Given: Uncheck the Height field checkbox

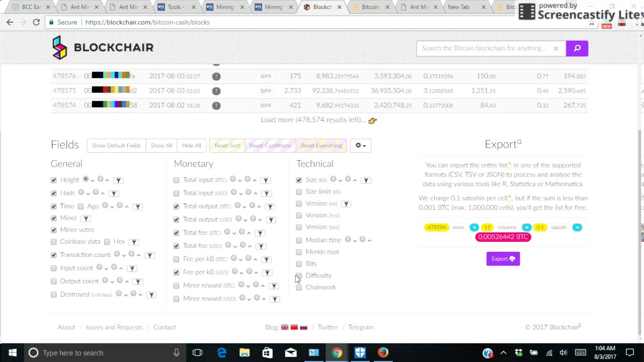Looking at the screenshot, I should tap(54, 180).
